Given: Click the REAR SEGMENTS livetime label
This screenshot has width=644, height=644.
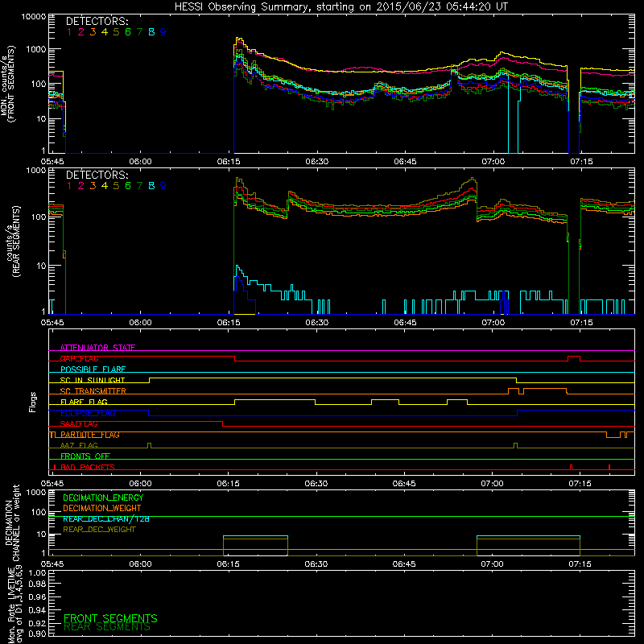Looking at the screenshot, I should point(107,627).
